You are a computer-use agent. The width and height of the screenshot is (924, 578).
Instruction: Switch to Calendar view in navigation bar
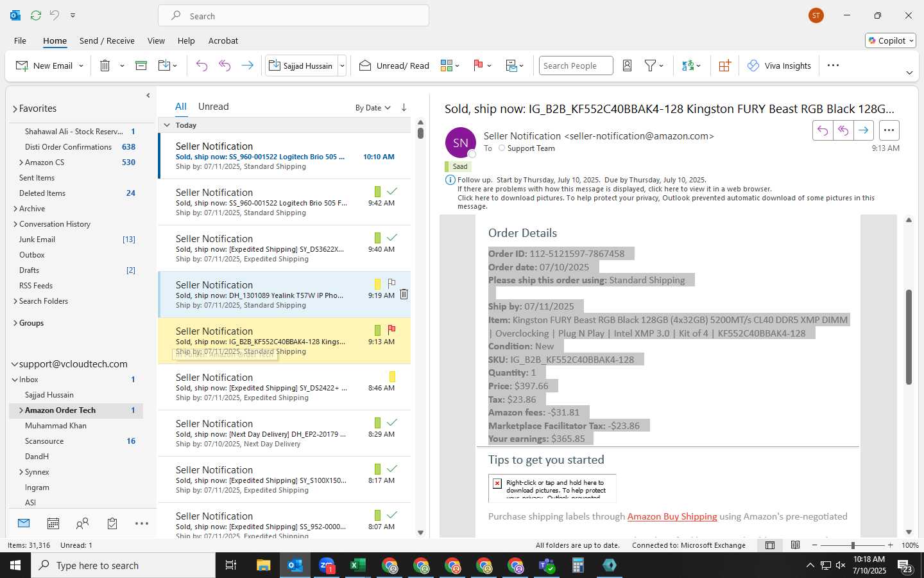tap(53, 523)
